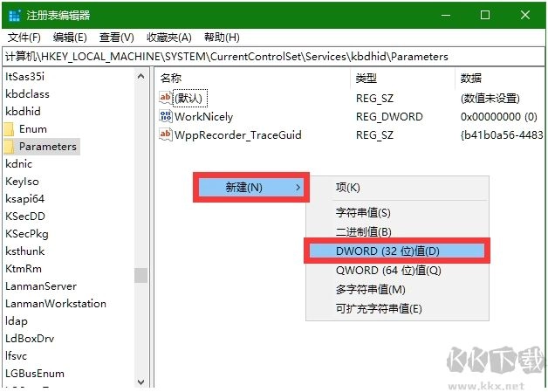Click the Enum folder icon in tree
The image size is (548, 392).
coord(10,129)
